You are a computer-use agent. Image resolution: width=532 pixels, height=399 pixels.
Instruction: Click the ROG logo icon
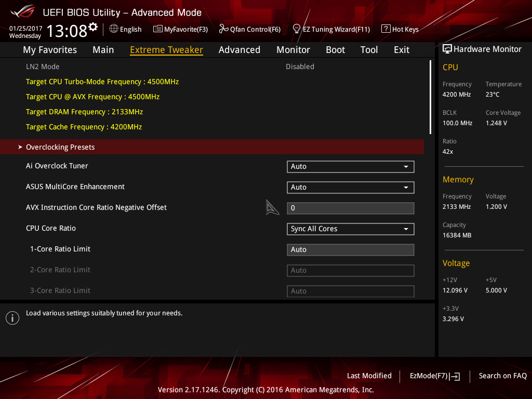click(22, 11)
